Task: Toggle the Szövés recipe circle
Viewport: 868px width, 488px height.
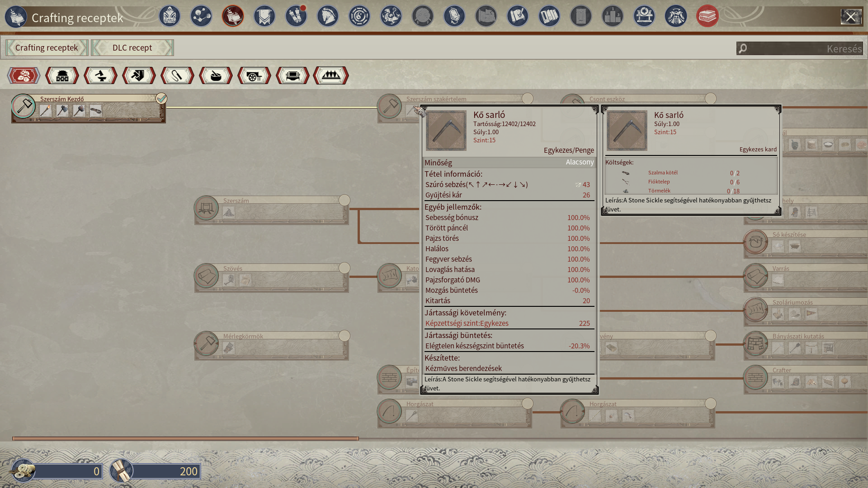Action: [344, 268]
